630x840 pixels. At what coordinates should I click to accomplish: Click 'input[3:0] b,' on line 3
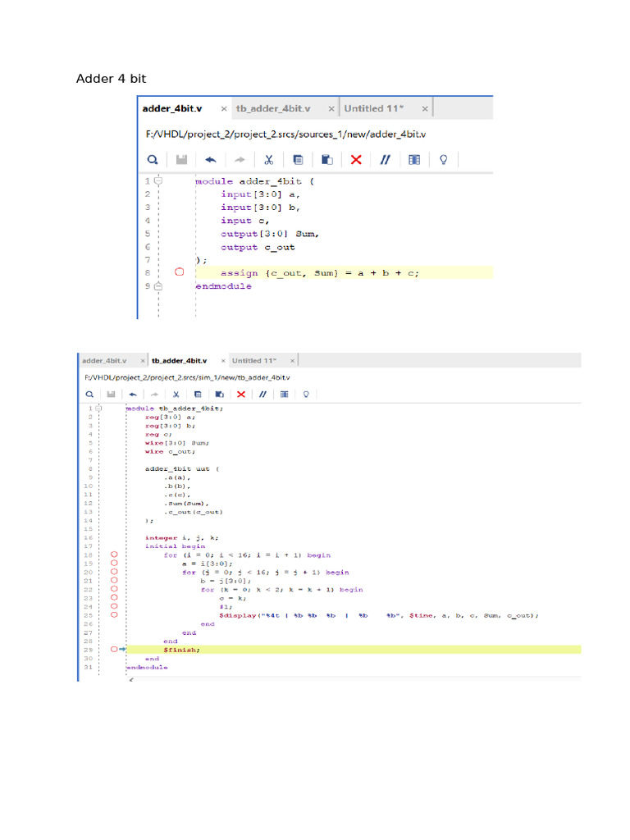pos(260,208)
